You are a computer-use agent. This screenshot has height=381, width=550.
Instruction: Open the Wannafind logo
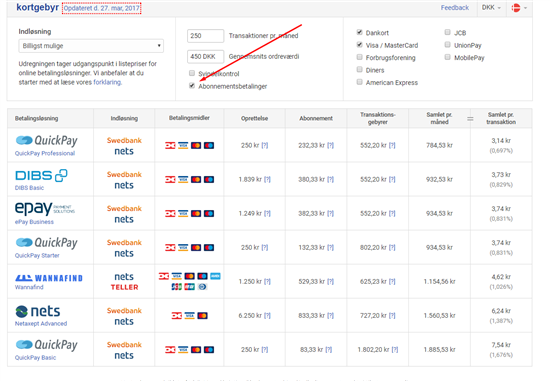point(49,278)
